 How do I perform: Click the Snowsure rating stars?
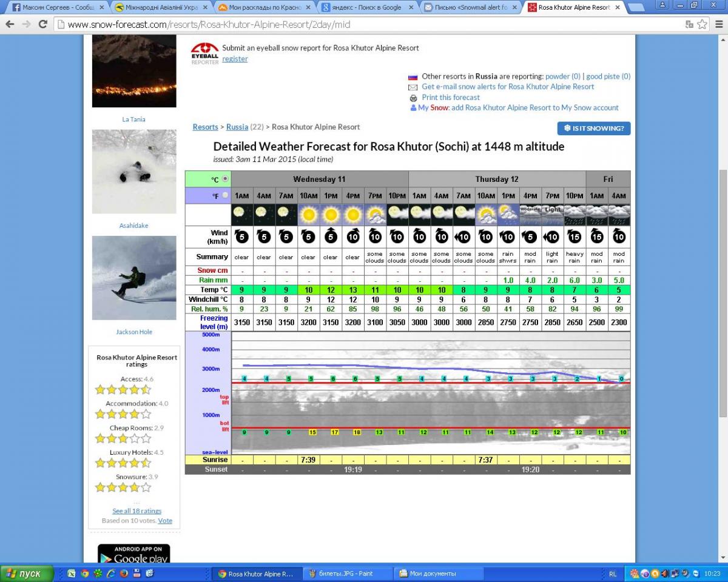coord(123,487)
